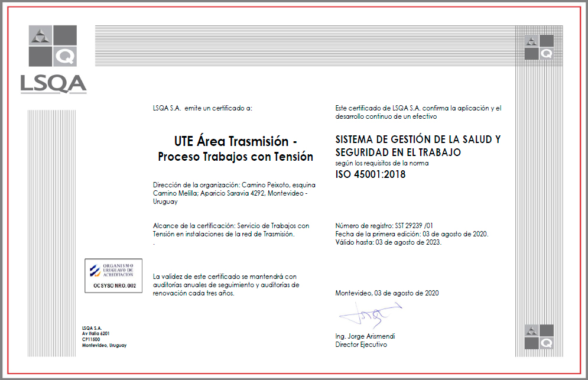The width and height of the screenshot is (588, 380).
Task: Click the line 'Proceso Trabajos con Tensión'
Action: point(236,157)
